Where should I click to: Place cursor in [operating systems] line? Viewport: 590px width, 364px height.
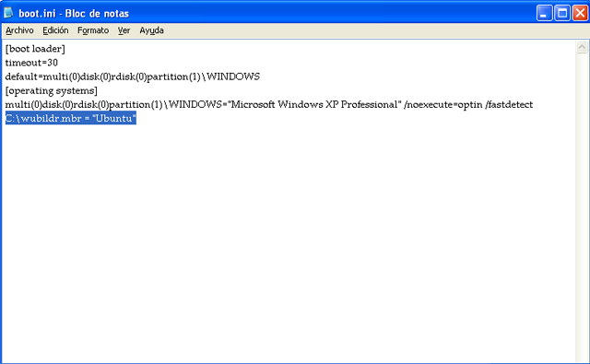[52, 90]
